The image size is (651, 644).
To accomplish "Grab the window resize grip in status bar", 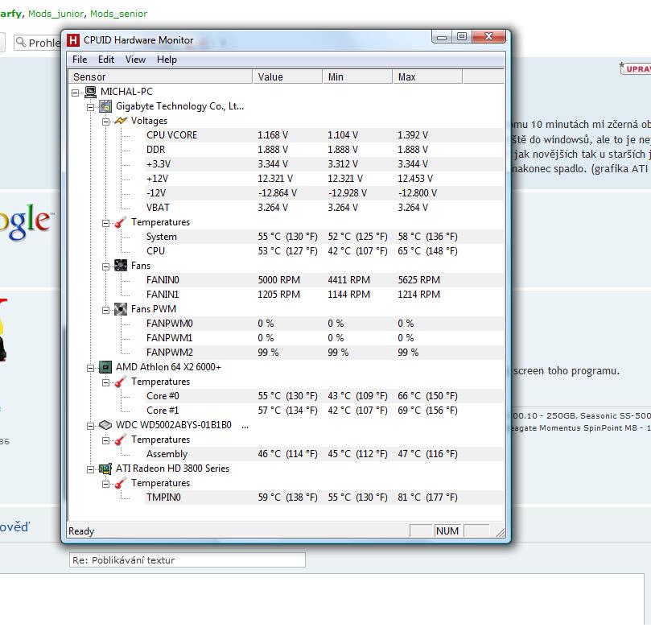I will (501, 532).
